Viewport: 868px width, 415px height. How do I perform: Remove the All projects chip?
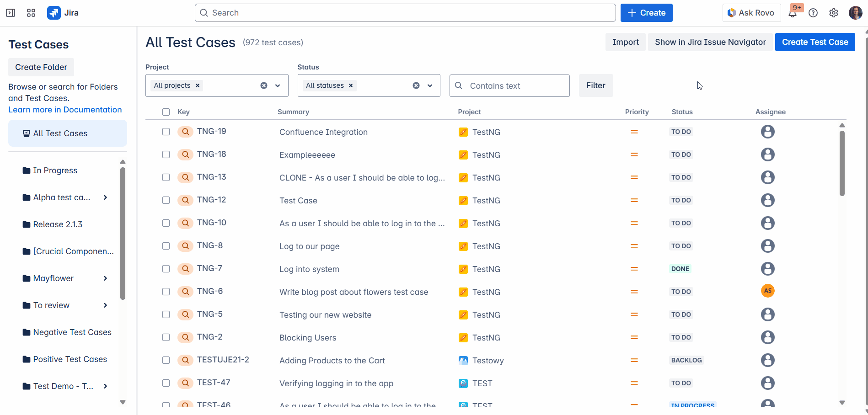198,85
